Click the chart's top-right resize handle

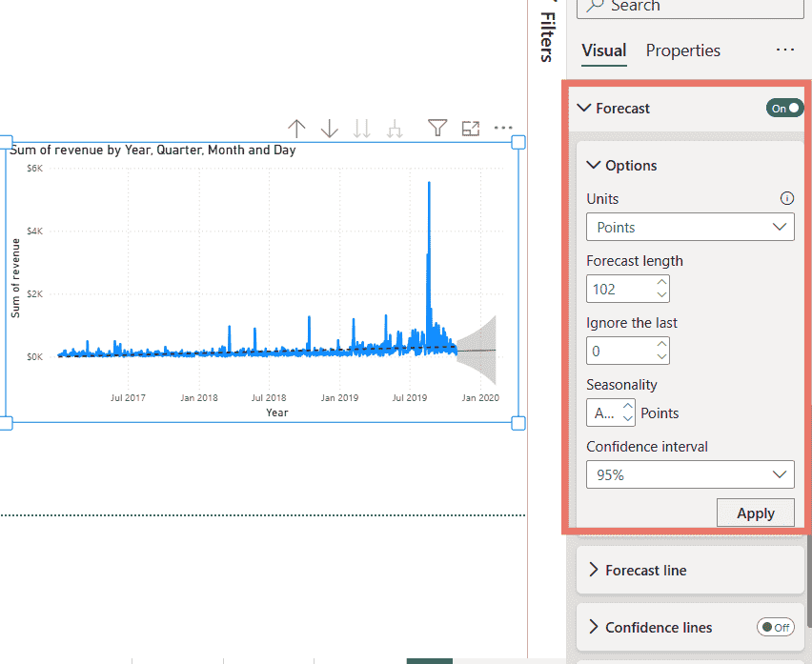pos(518,142)
